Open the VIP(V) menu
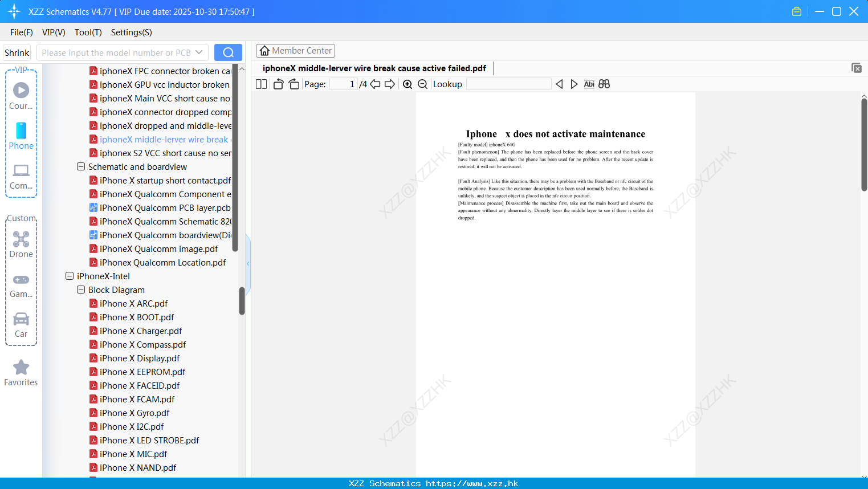The width and height of the screenshot is (868, 489). point(54,32)
